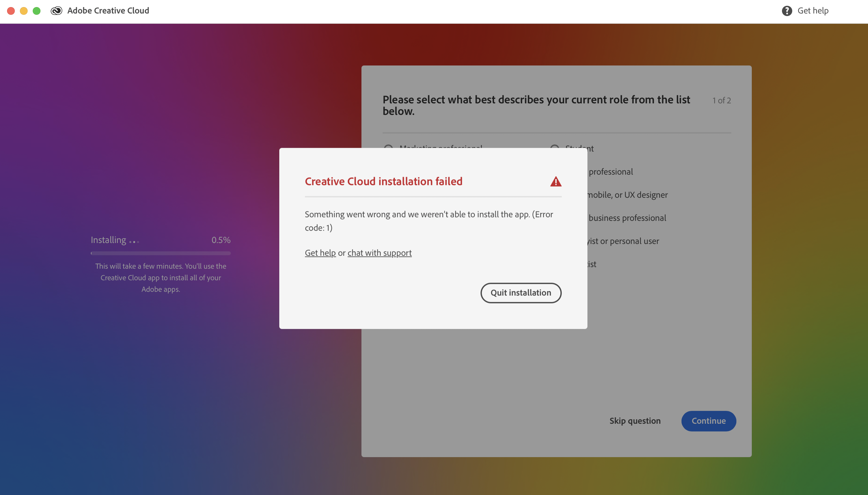Click the Adobe Creative Cloud logo icon
The height and width of the screenshot is (495, 868).
[56, 11]
